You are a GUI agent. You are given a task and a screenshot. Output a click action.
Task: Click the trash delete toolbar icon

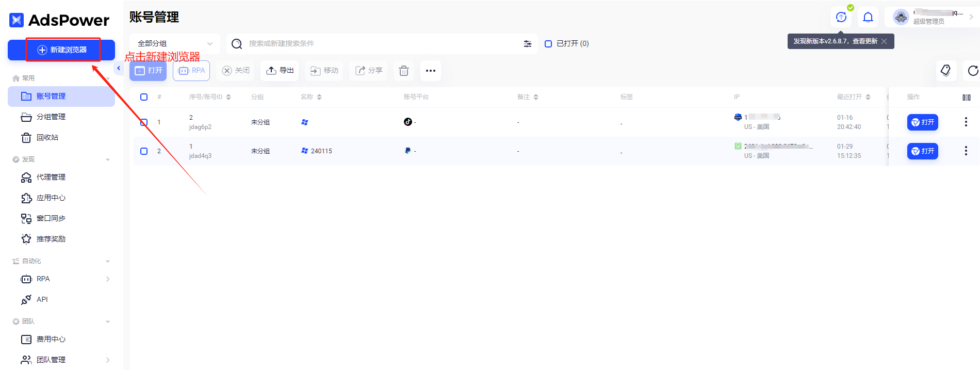tap(404, 71)
